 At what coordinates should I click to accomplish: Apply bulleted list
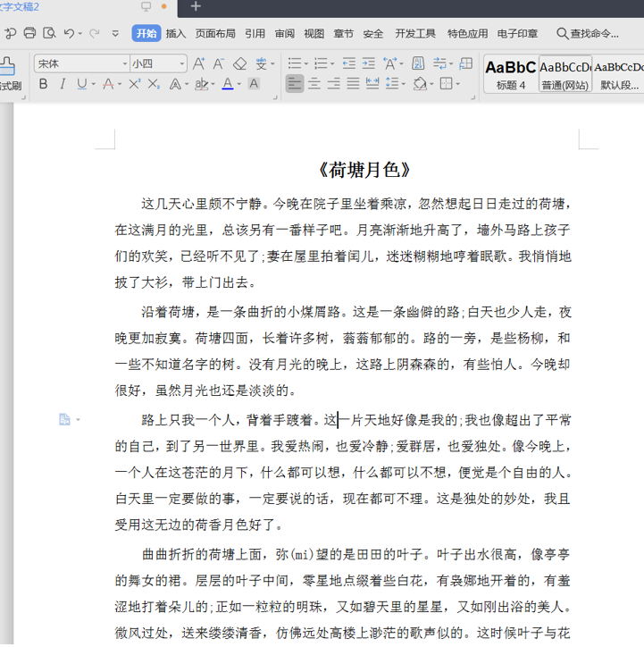pos(295,63)
